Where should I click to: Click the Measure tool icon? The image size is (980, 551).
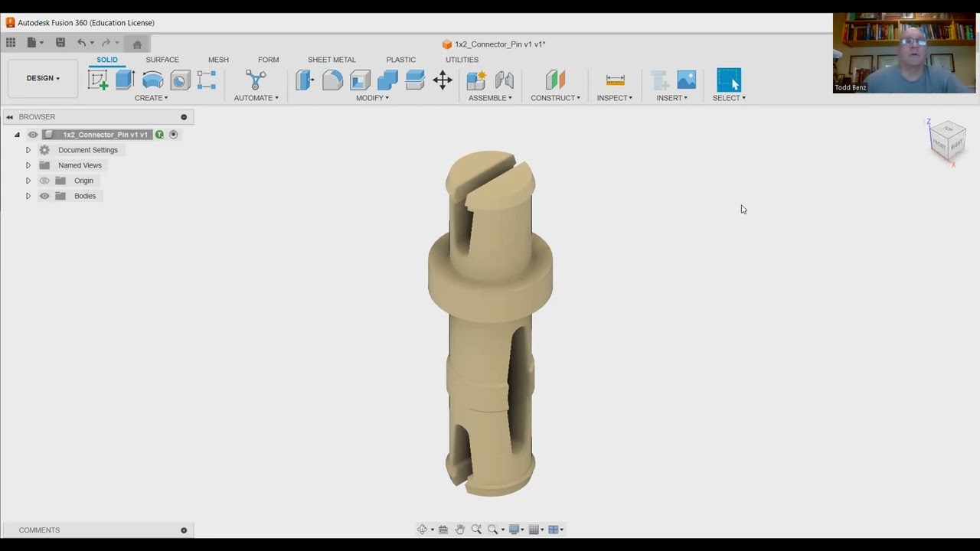tap(615, 80)
